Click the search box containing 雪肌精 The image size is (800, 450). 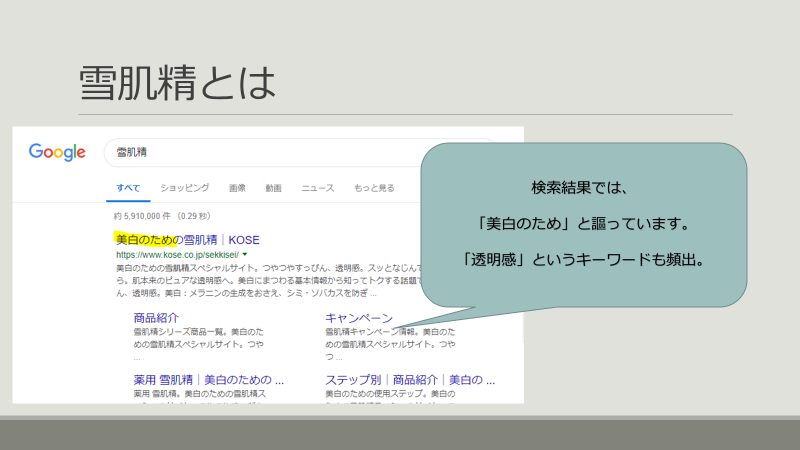[263, 153]
